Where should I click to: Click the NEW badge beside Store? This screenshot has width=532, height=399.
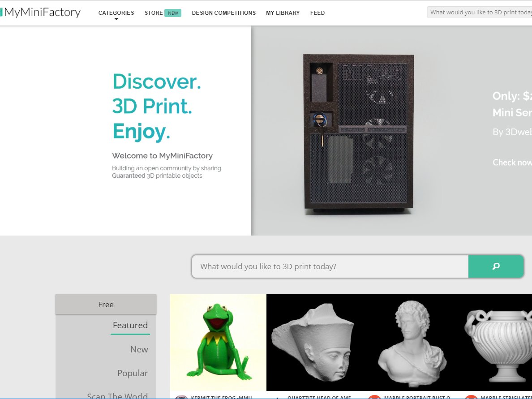tap(173, 13)
